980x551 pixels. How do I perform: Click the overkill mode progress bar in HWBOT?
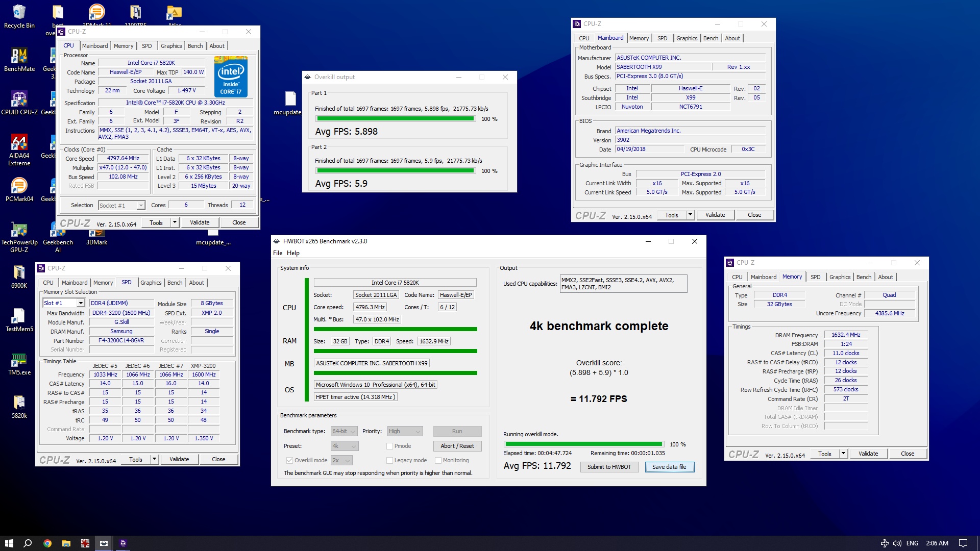pyautogui.click(x=583, y=444)
